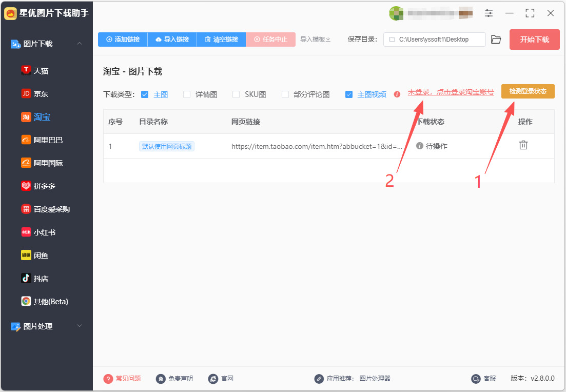
Task: Switch to 闲鱼 in the sidebar
Action: point(35,255)
